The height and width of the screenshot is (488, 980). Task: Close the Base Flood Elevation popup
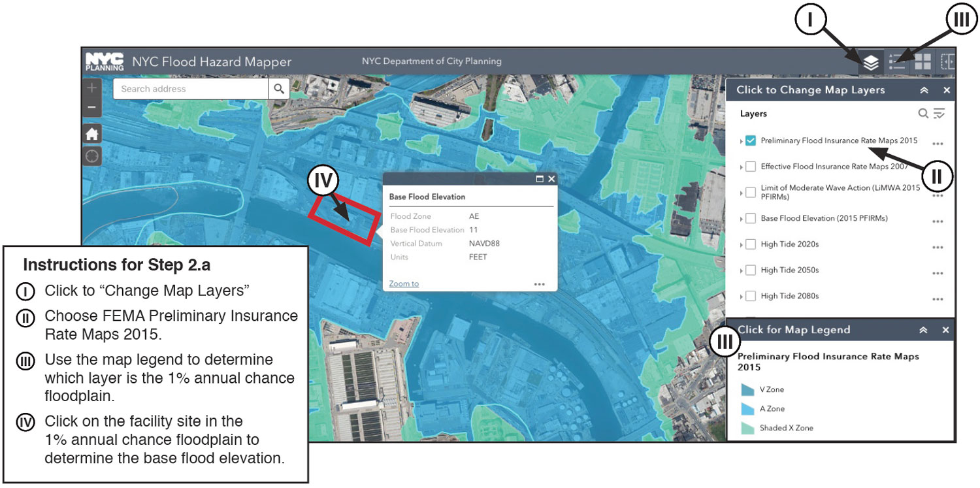(551, 179)
